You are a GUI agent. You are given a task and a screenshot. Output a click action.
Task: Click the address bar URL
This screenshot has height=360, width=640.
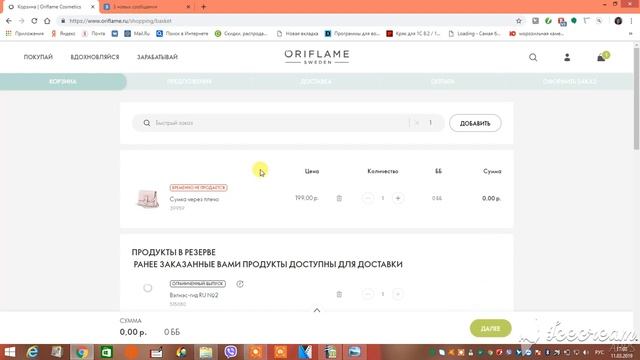[120, 21]
